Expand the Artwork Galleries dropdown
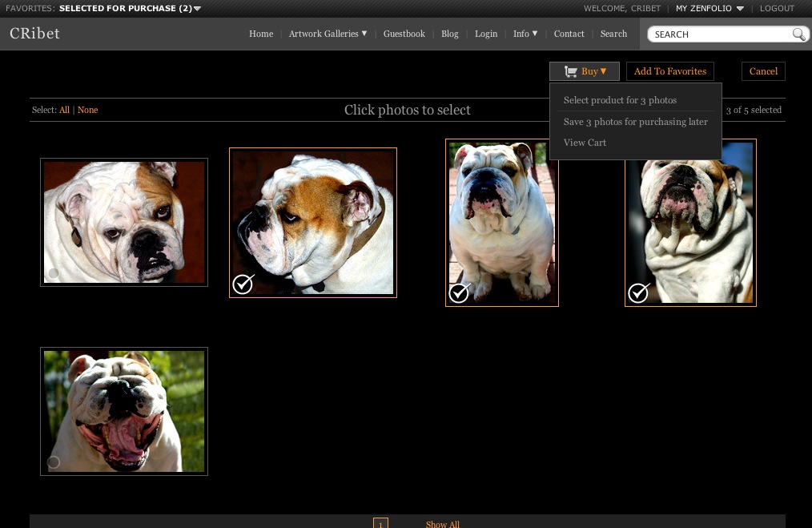The height and width of the screenshot is (528, 812). pyautogui.click(x=328, y=34)
